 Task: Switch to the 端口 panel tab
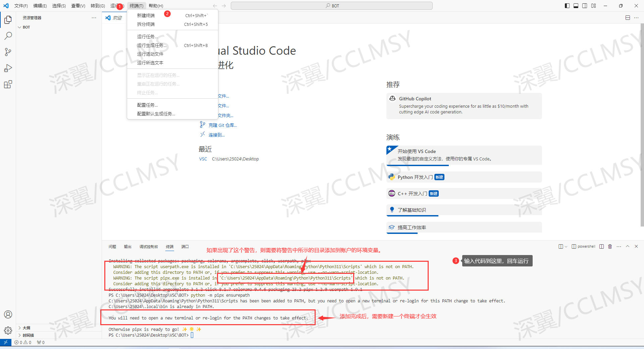click(x=185, y=247)
